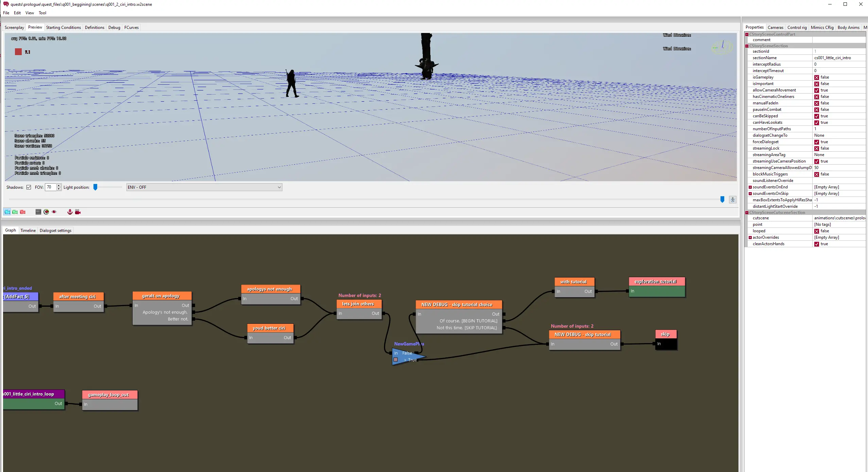Expand the soundEventsOnEnd array

pos(750,187)
